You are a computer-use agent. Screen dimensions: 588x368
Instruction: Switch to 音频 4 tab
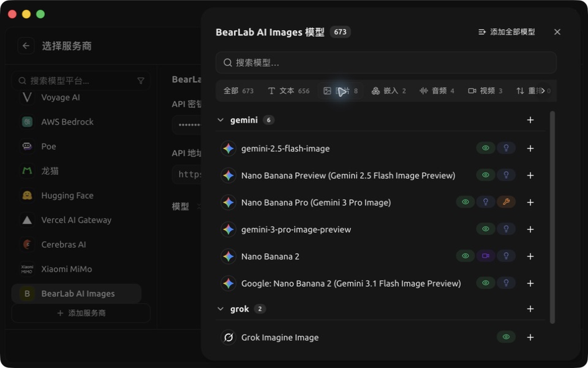pyautogui.click(x=437, y=91)
